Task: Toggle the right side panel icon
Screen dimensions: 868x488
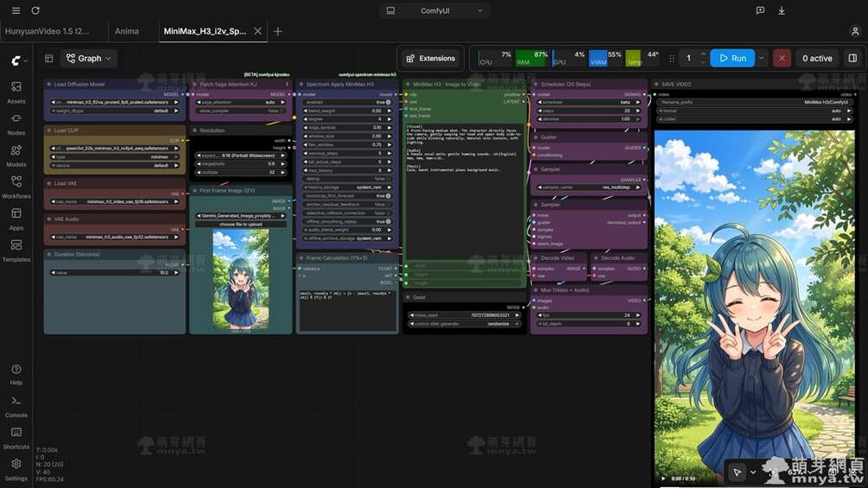Action: coord(852,58)
